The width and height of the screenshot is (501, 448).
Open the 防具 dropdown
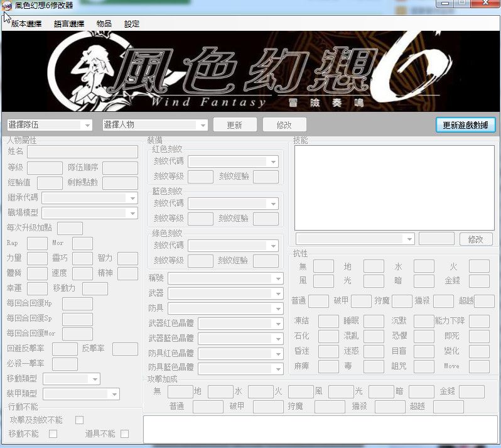tap(225, 309)
